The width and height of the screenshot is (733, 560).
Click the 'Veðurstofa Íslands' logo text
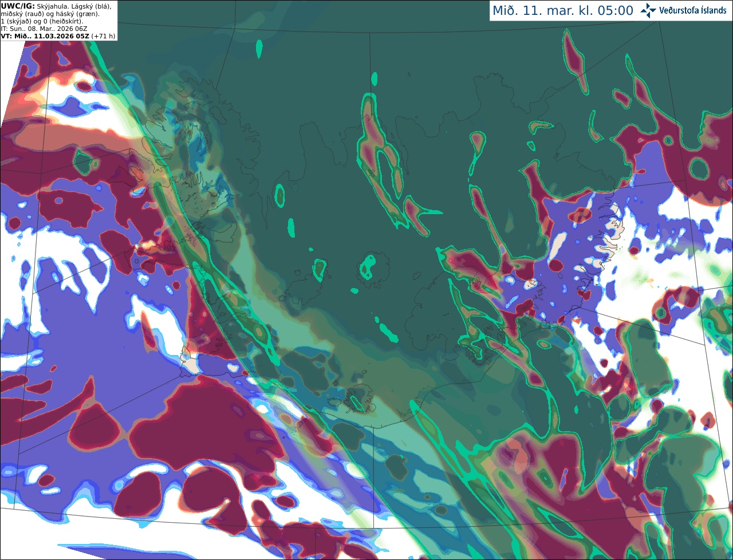pos(693,10)
